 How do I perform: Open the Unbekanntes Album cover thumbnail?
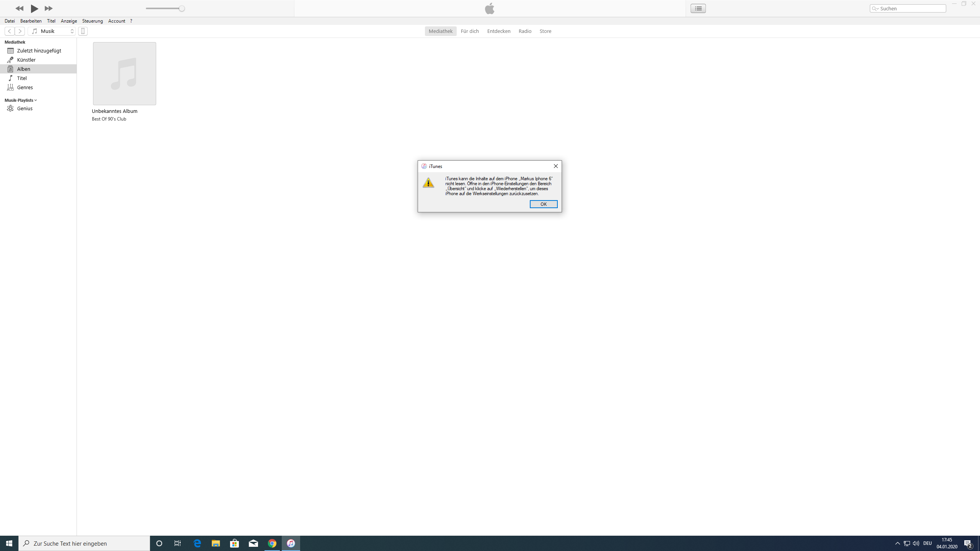(124, 73)
